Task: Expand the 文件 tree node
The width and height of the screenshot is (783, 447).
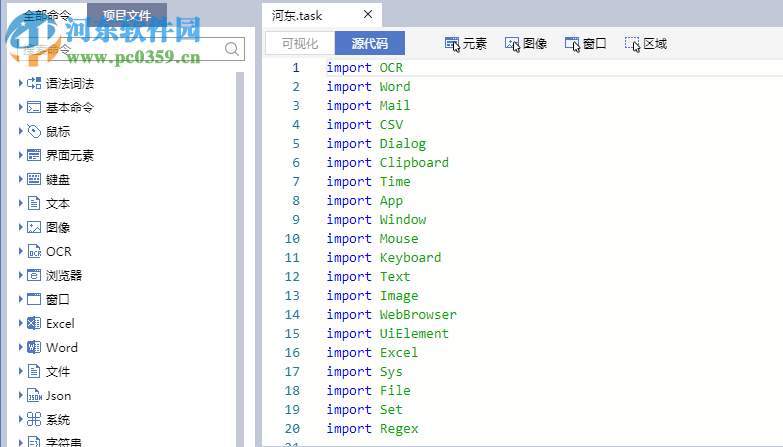Action: click(20, 371)
